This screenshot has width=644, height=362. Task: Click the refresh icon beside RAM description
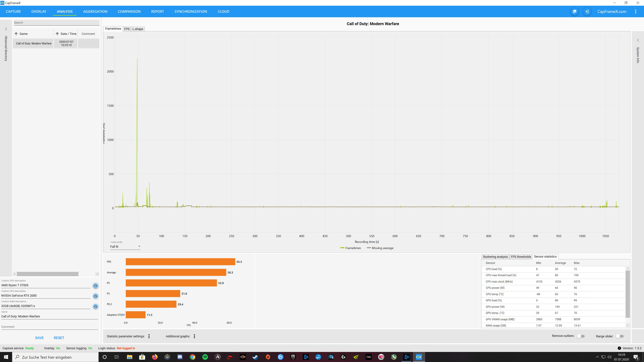click(95, 306)
